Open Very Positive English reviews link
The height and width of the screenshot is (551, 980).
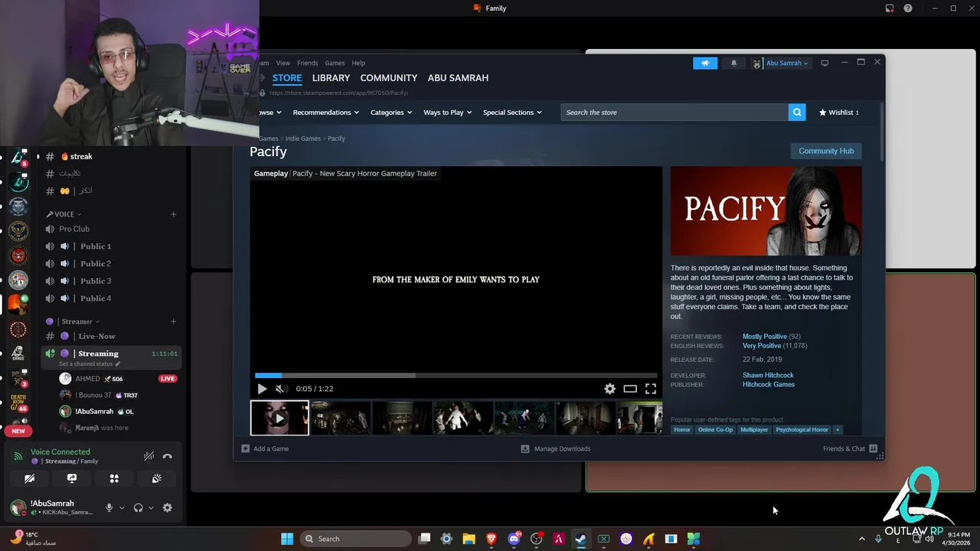coord(761,346)
